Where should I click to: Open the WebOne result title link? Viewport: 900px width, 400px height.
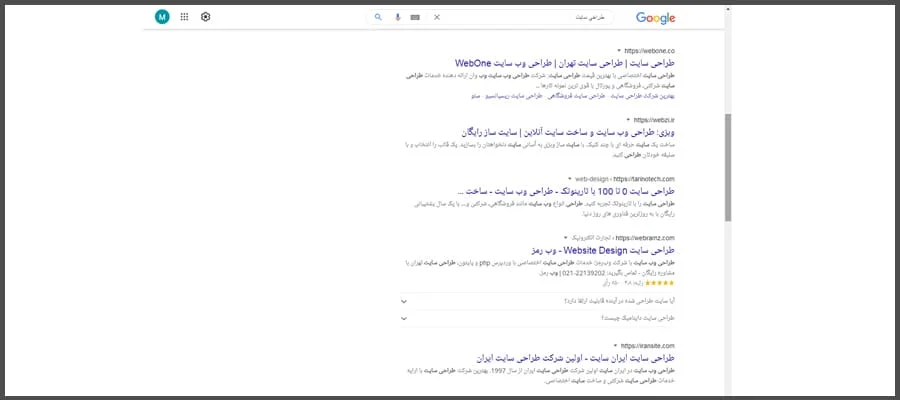(565, 63)
